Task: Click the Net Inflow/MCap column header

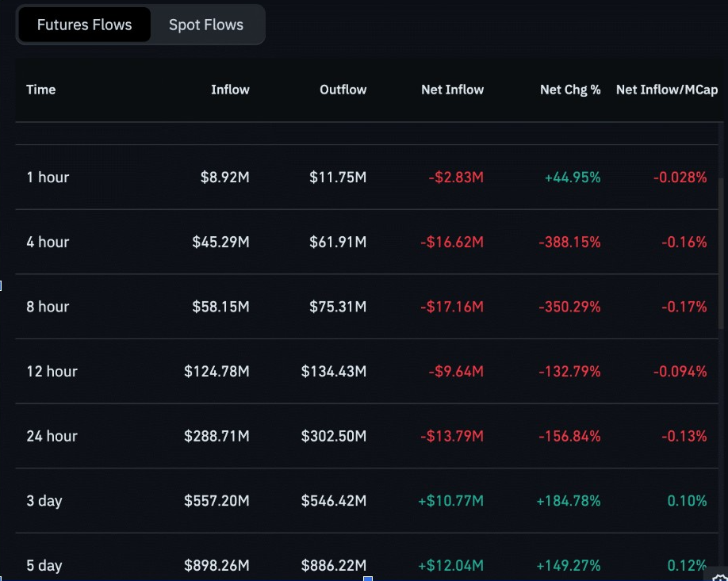Action: 666,90
